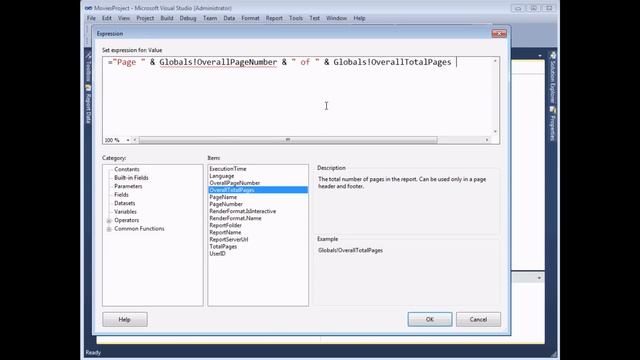The width and height of the screenshot is (640, 360).
Task: Click the horizontal scrollbar left arrow
Action: click(x=135, y=140)
